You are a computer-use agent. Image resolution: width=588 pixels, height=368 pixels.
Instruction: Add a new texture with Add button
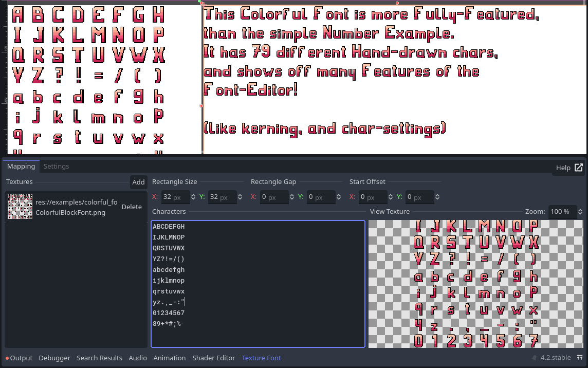[x=138, y=182]
